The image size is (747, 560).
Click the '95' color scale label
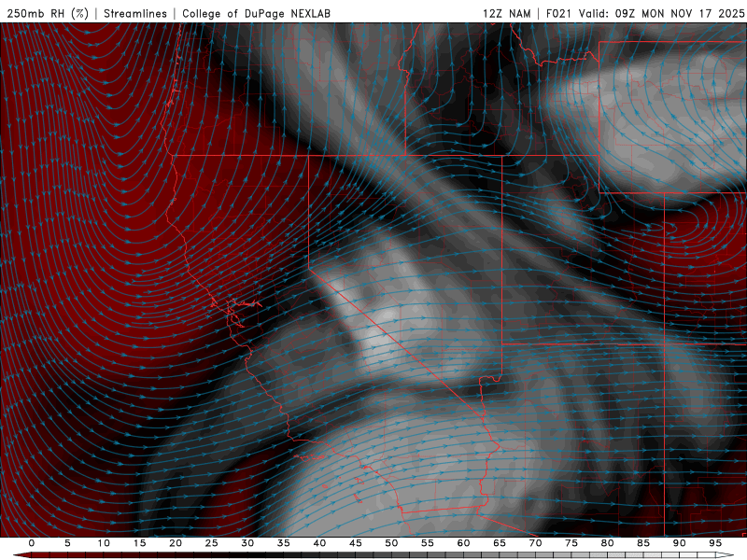(715, 543)
